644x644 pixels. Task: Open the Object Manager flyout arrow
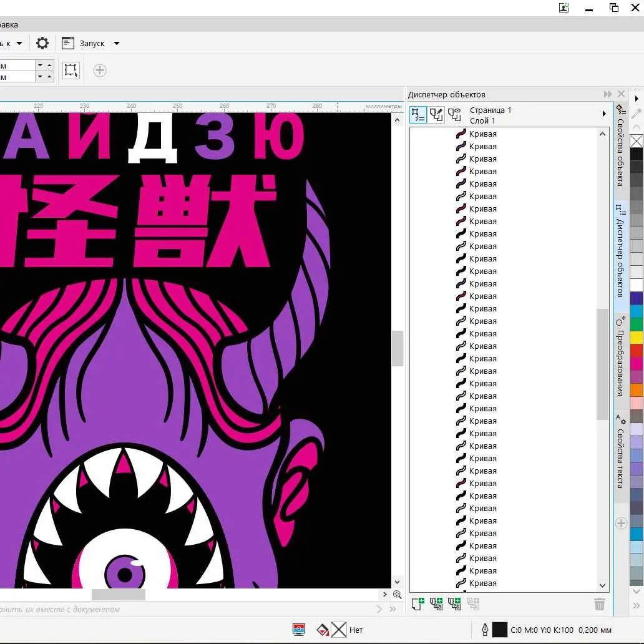[x=603, y=114]
